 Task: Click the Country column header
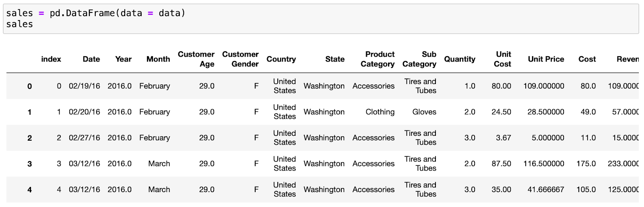tap(281, 59)
